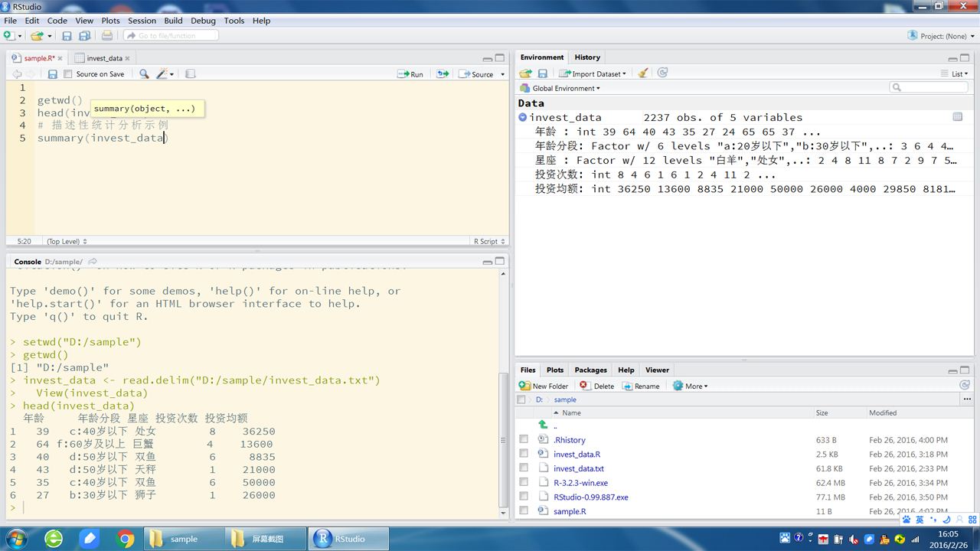The height and width of the screenshot is (551, 980).
Task: Open the Global Environment dropdown
Action: tap(565, 88)
